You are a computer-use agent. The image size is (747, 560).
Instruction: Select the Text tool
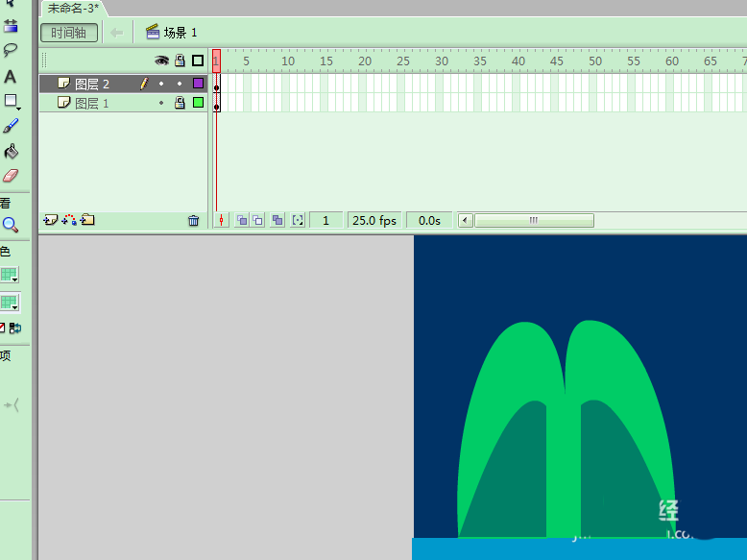coord(10,77)
